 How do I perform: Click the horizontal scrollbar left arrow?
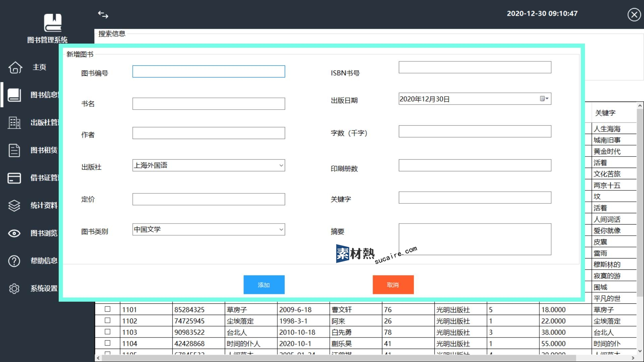pyautogui.click(x=98, y=358)
